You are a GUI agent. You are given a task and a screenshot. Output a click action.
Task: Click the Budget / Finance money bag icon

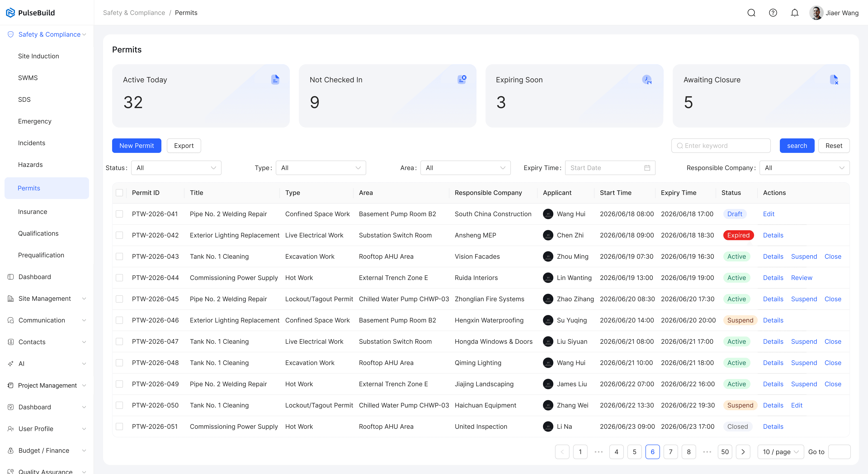click(x=10, y=450)
